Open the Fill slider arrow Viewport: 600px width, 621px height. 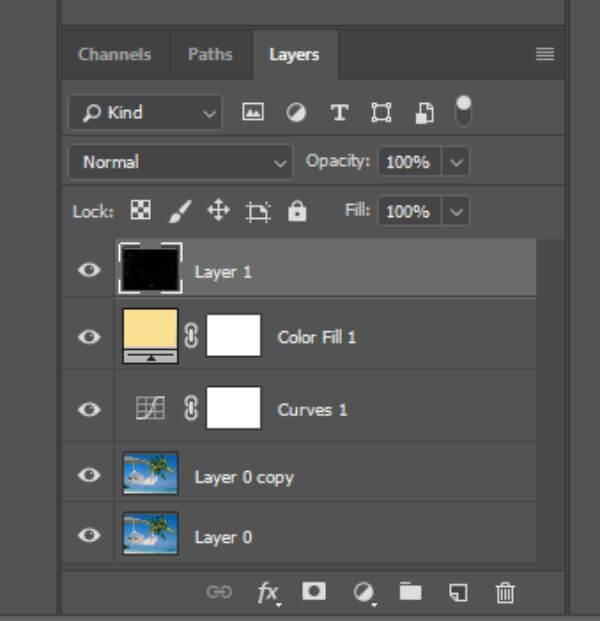[x=456, y=211]
